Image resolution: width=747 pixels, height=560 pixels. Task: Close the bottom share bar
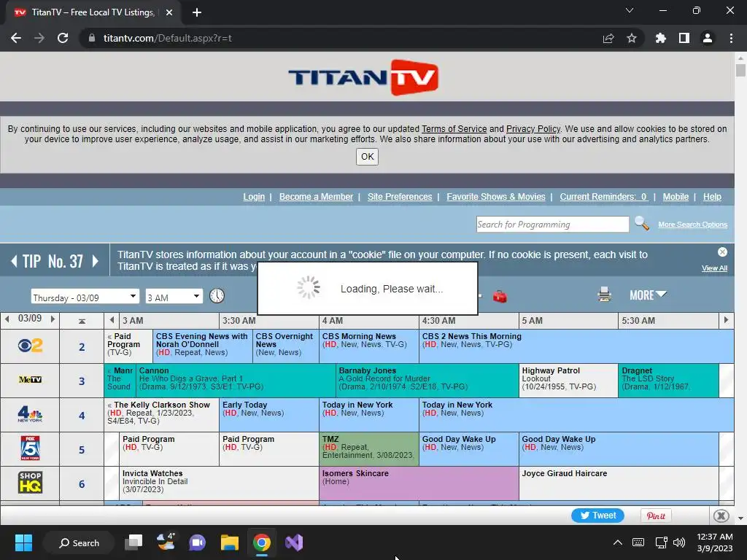point(721,516)
